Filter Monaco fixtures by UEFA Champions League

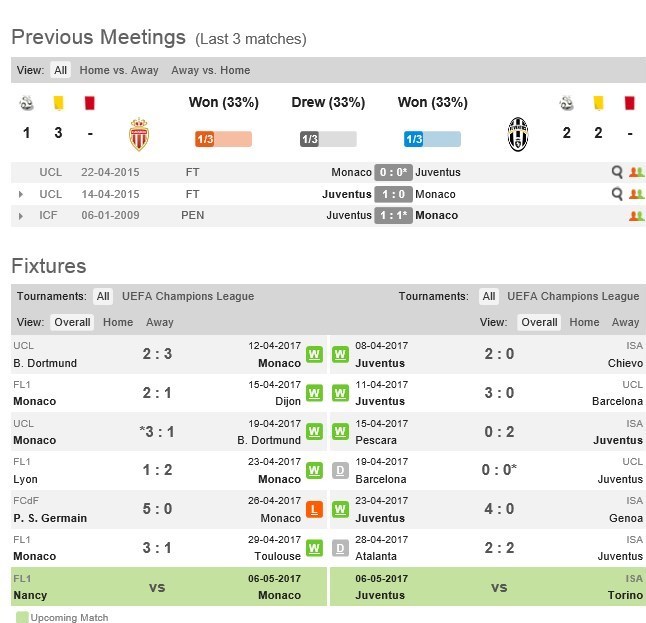tap(188, 296)
